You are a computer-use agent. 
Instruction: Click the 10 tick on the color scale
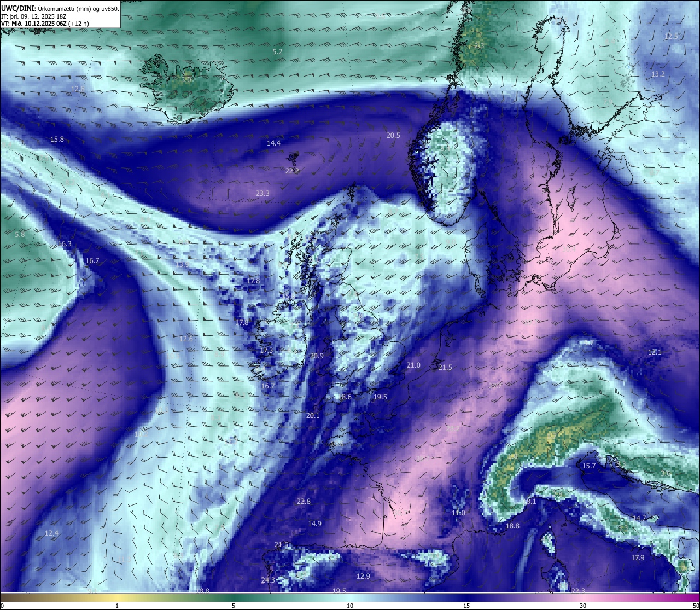(350, 606)
